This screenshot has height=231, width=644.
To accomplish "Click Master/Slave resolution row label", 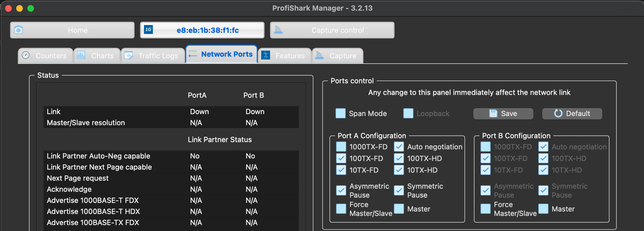I will [x=86, y=123].
